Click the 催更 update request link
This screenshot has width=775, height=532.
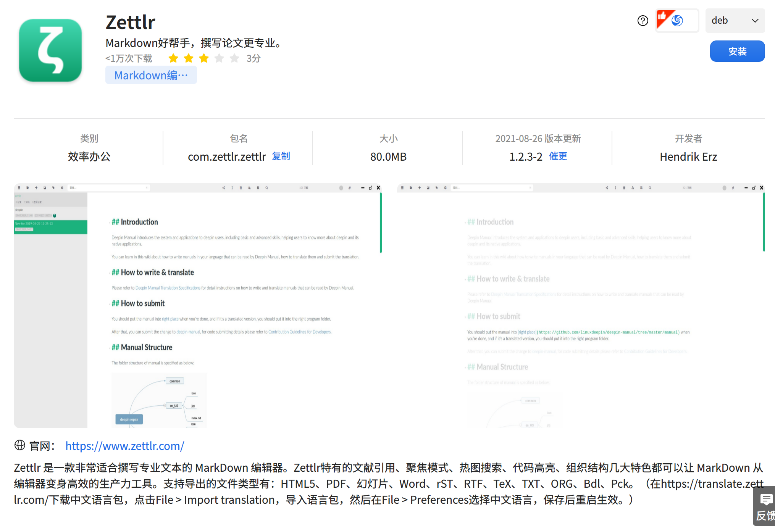(x=558, y=156)
